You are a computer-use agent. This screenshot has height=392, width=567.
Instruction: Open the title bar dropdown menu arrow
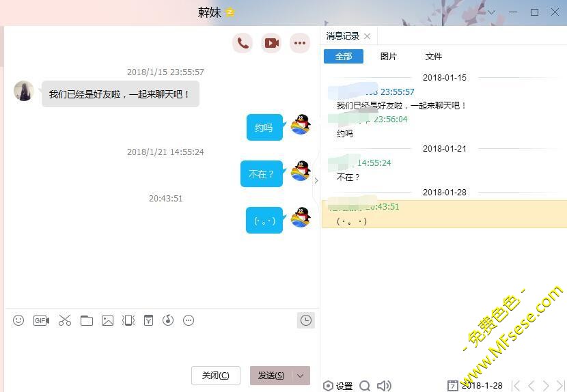click(491, 12)
